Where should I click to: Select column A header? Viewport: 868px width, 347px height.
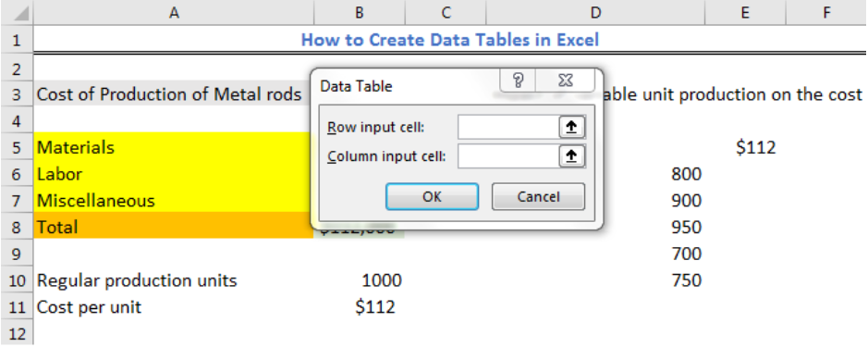(174, 13)
